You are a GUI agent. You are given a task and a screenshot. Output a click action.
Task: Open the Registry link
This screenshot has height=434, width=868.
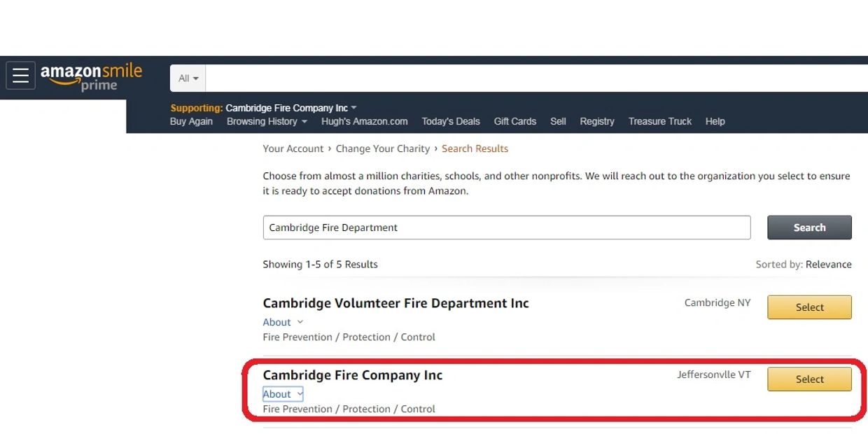point(597,121)
